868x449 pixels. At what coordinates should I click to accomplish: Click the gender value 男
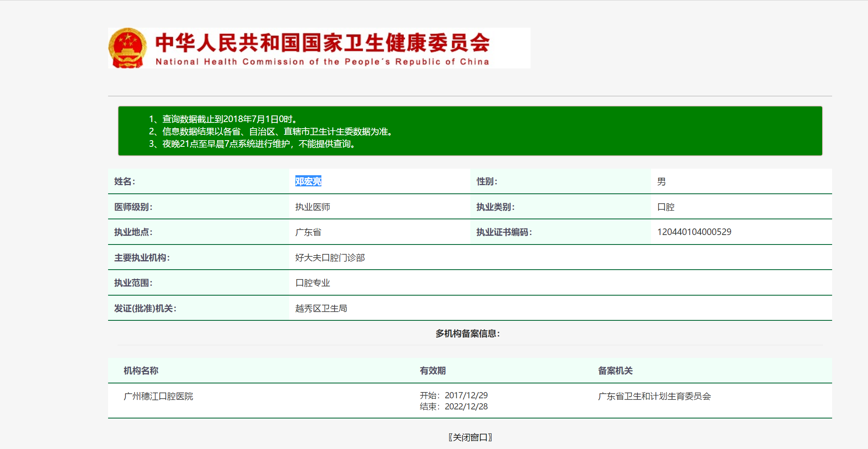[661, 181]
